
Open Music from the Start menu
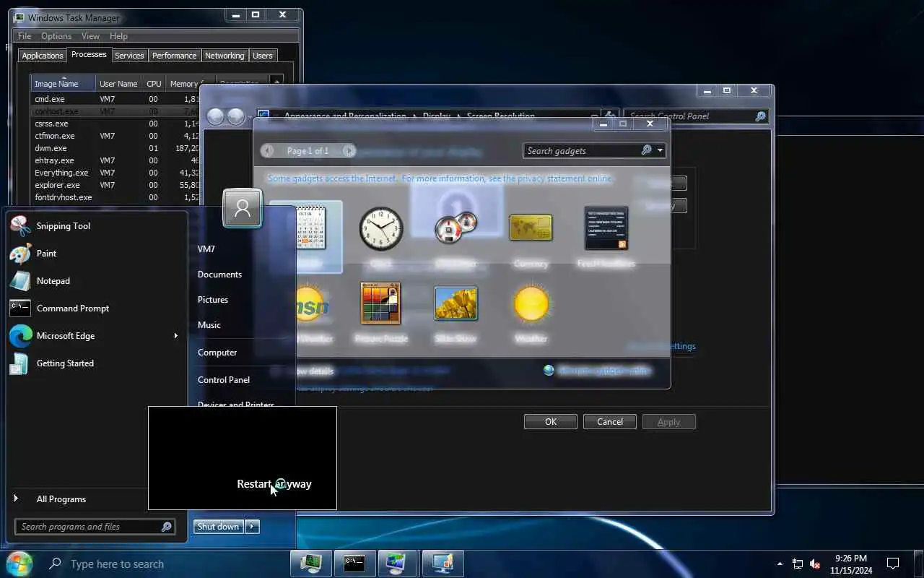pos(209,325)
